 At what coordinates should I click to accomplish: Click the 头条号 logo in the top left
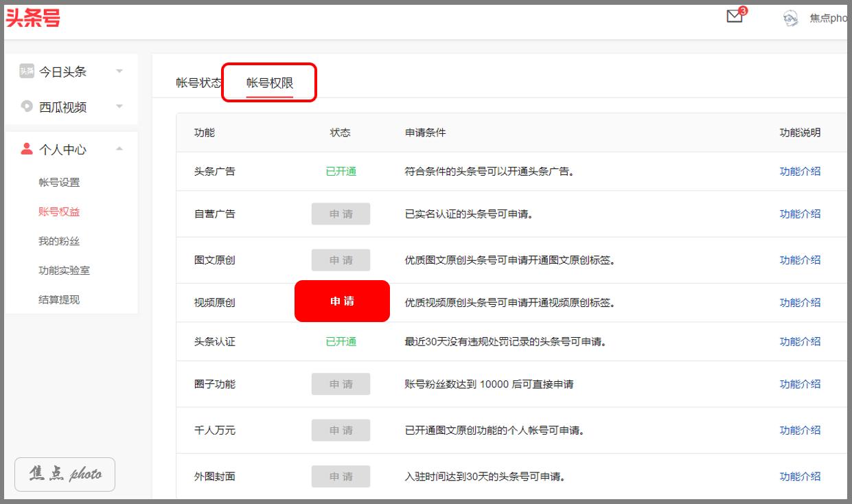tap(34, 17)
